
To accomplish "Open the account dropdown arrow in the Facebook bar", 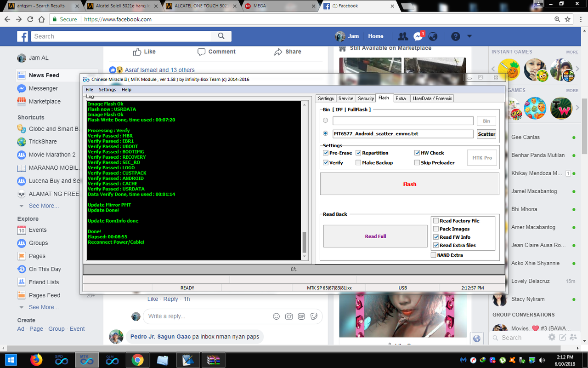I will [x=469, y=36].
